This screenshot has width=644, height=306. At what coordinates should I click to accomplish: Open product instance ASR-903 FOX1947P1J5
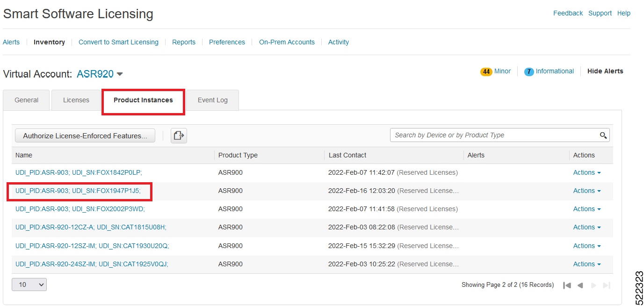click(78, 191)
